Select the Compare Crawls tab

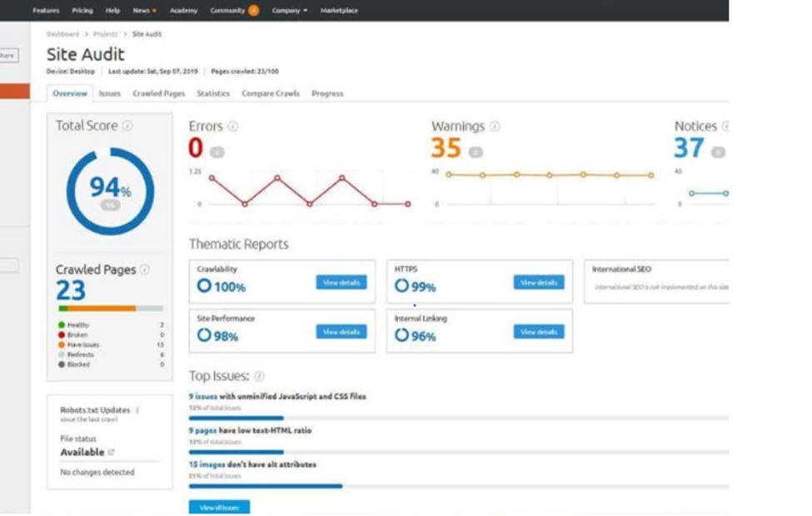click(x=271, y=94)
